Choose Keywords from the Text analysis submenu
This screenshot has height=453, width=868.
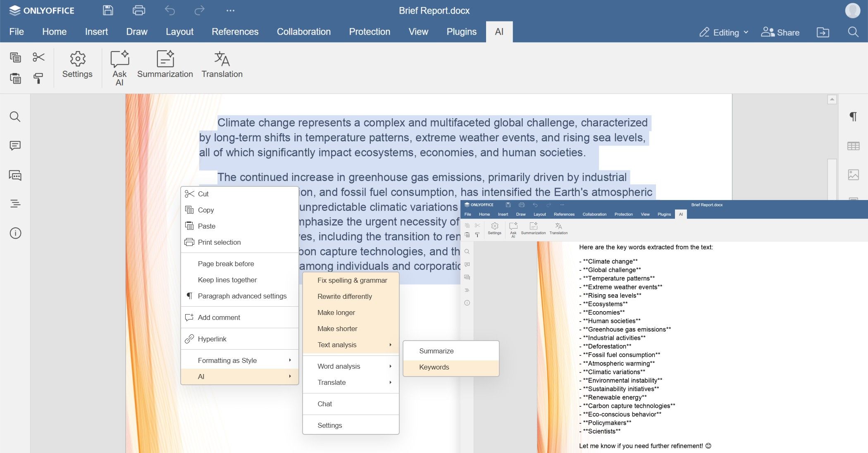pos(451,367)
